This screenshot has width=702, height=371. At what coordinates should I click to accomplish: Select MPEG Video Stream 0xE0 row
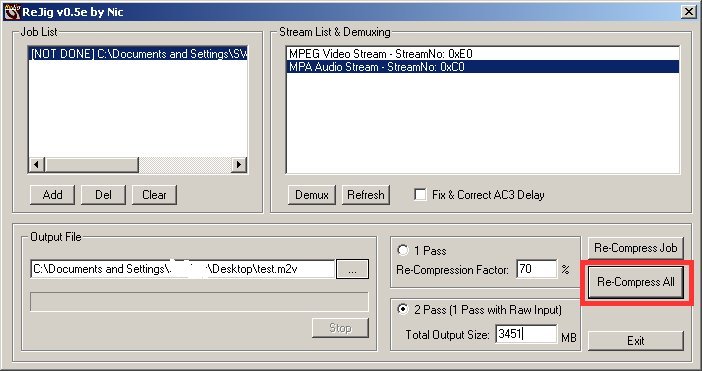coord(482,54)
